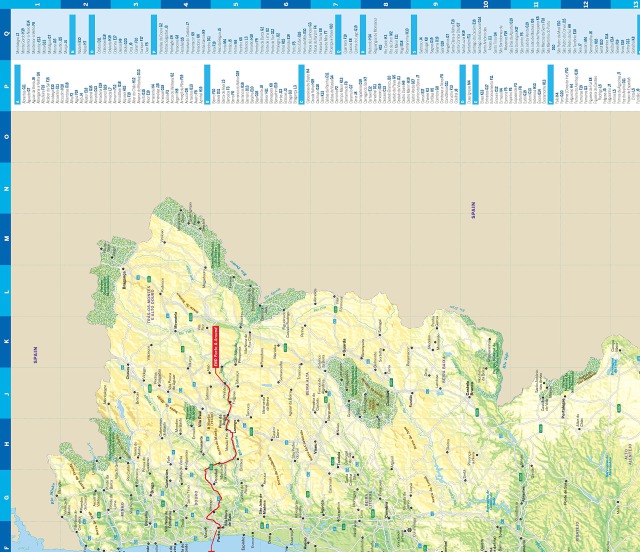Click grid row letter L

6,292
